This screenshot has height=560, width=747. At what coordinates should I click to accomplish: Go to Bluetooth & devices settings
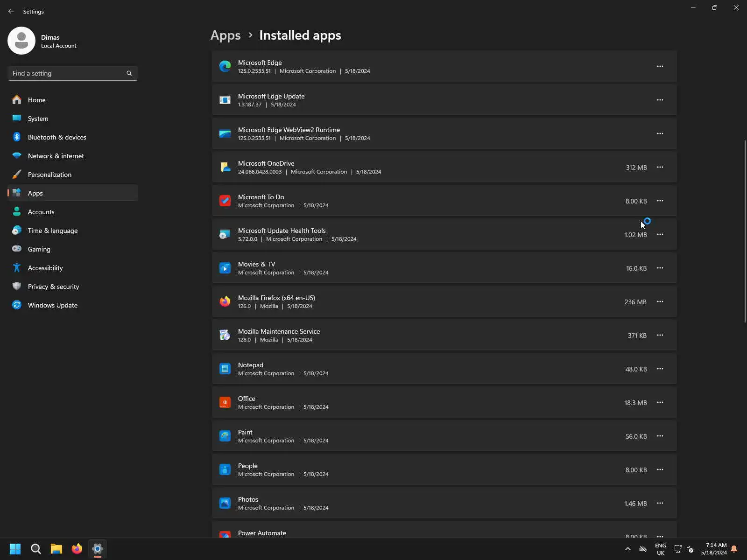[x=57, y=137]
